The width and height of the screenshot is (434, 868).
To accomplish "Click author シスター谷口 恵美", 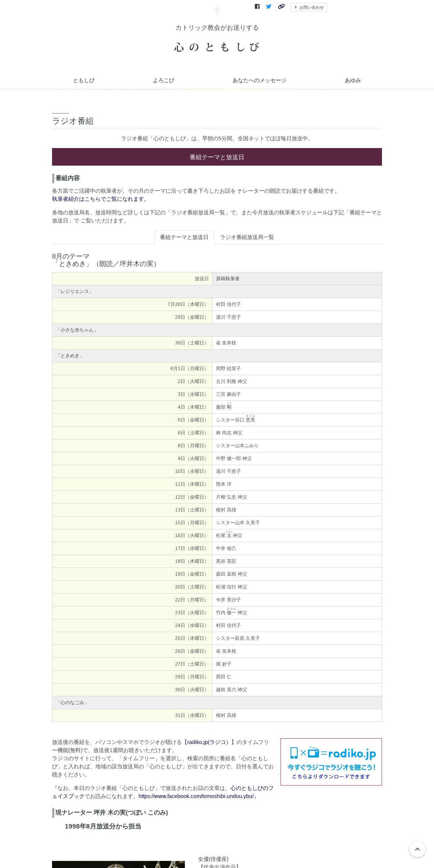I will pyautogui.click(x=236, y=419).
